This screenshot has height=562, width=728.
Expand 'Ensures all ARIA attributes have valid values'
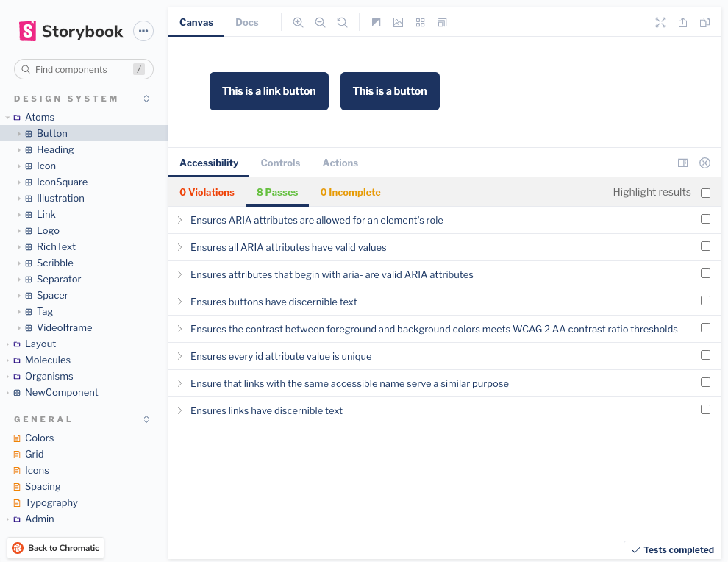(x=179, y=247)
